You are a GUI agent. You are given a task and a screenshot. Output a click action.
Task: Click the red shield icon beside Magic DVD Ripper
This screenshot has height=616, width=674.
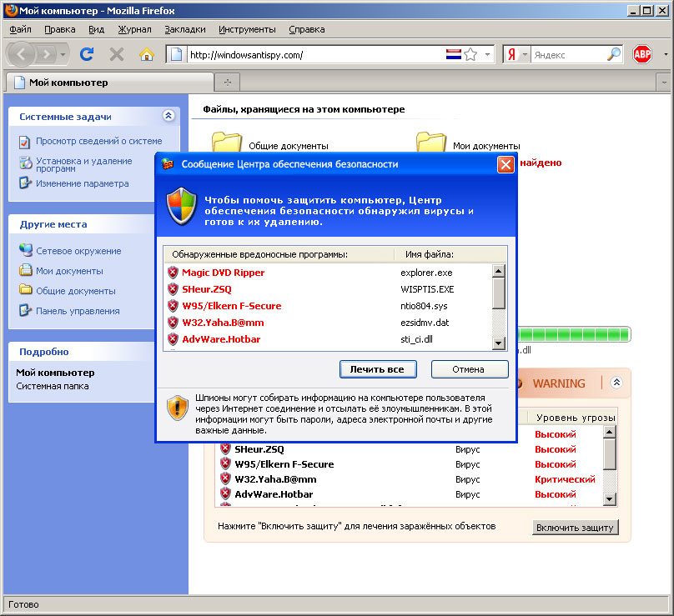173,273
